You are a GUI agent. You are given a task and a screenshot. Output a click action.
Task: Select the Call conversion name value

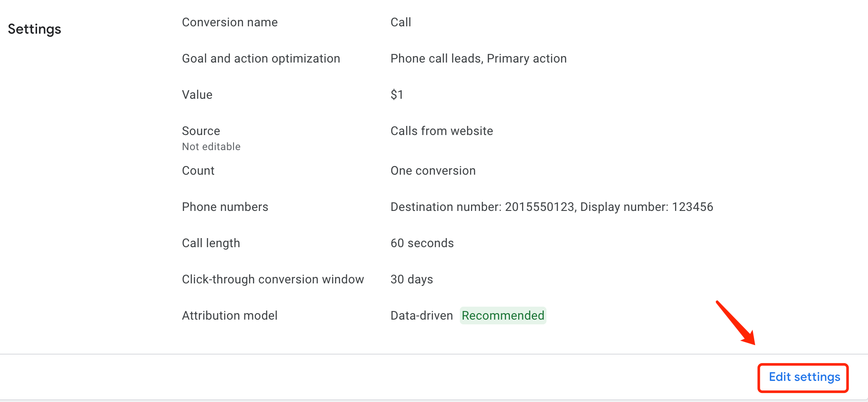tap(400, 22)
